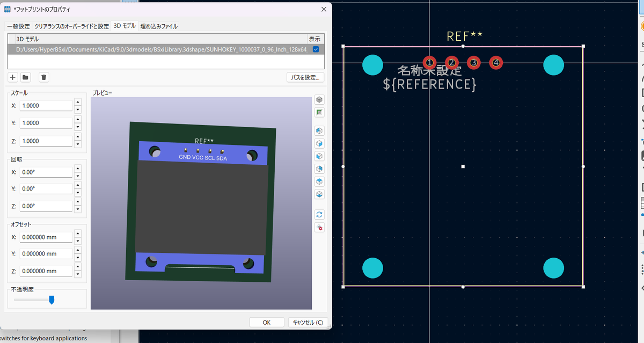Increase offset X value
This screenshot has width=644, height=343.
pos(77,233)
